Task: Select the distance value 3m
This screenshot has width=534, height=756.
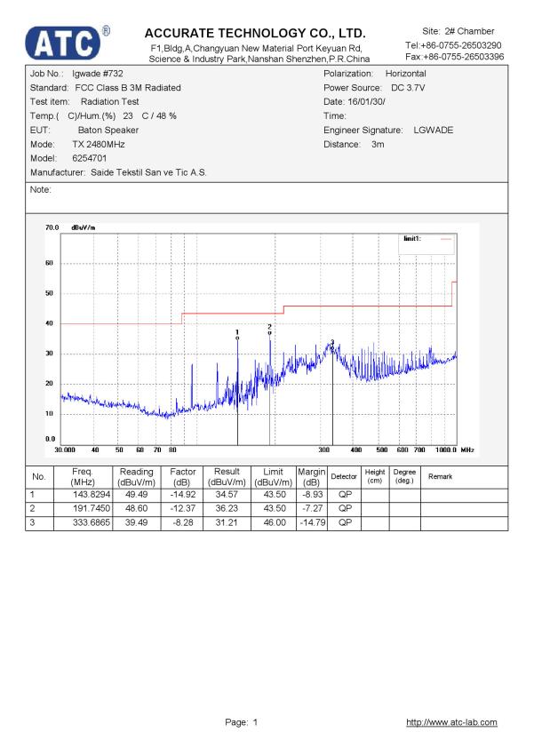Action: [x=378, y=144]
